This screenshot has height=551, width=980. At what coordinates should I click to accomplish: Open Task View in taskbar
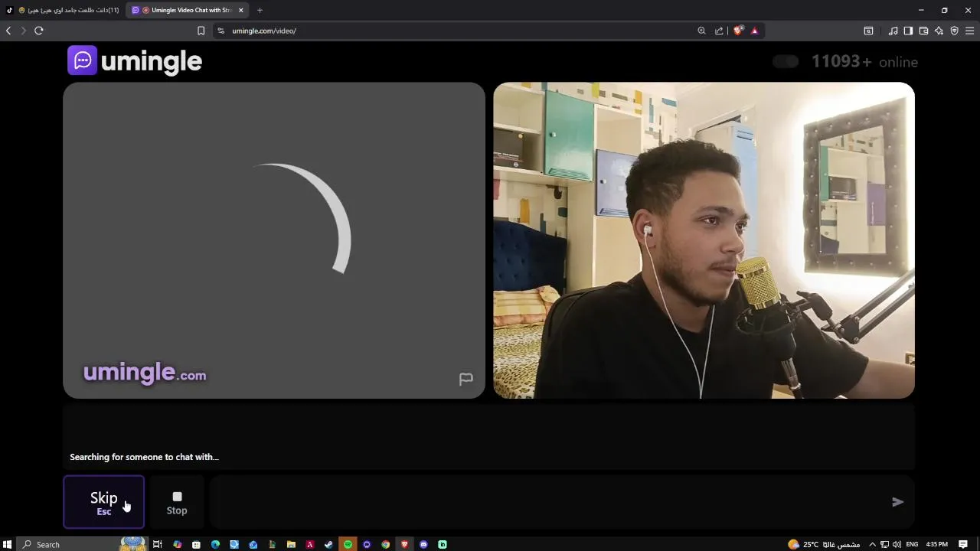158,544
